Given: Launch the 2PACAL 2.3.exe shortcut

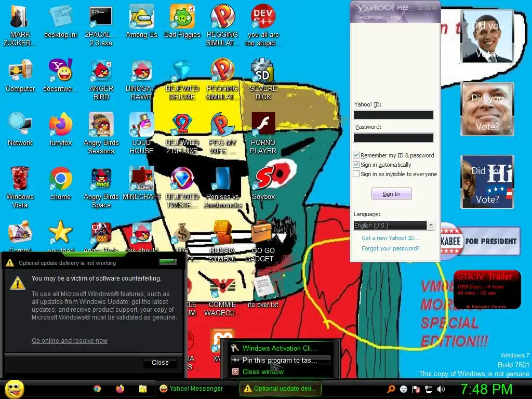Looking at the screenshot, I should [x=101, y=25].
